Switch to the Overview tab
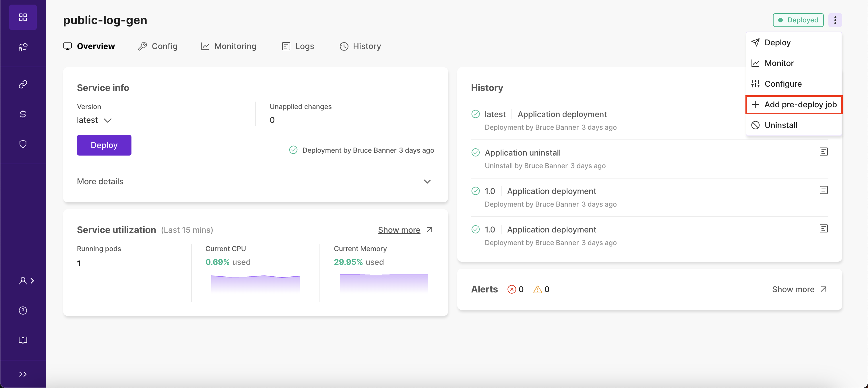 (x=89, y=46)
